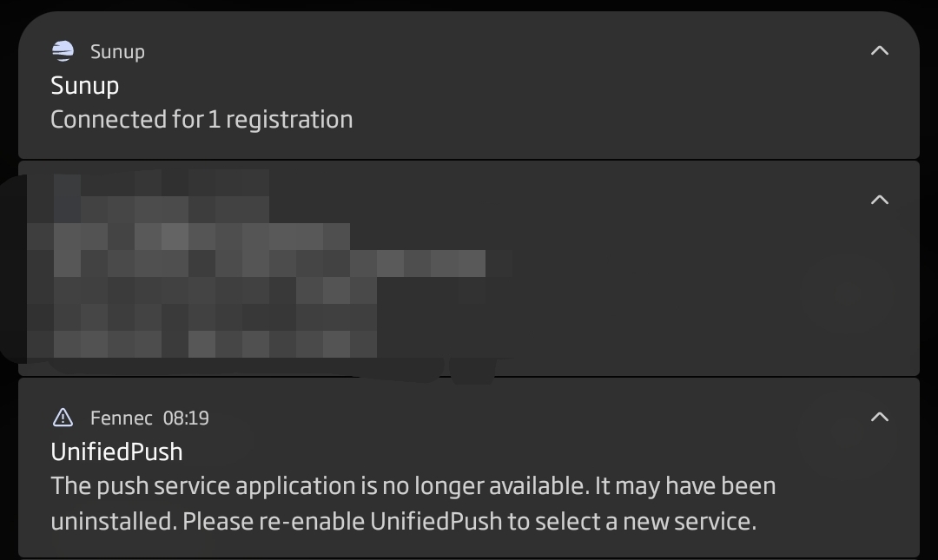Tap "Connected for 1 registration" text
This screenshot has width=938, height=560.
click(201, 119)
